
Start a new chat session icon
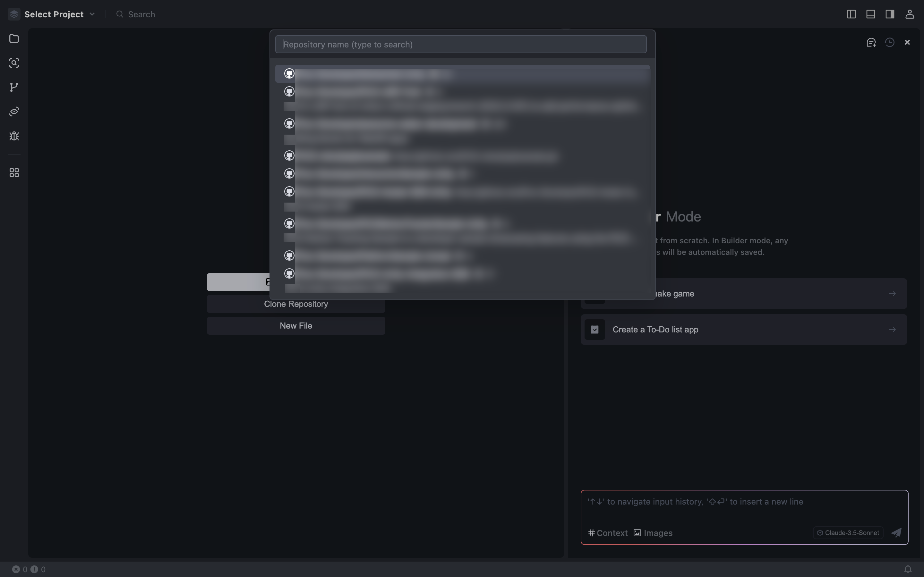[871, 42]
